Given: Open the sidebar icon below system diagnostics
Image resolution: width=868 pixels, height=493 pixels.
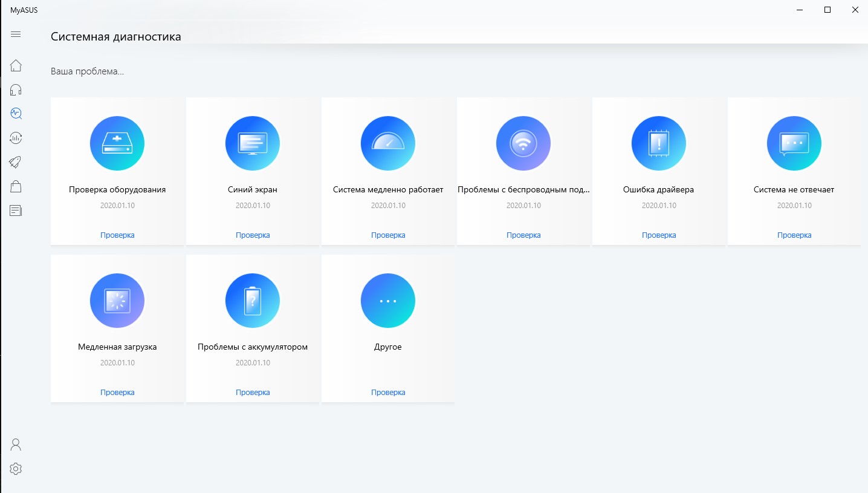Looking at the screenshot, I should [x=16, y=138].
